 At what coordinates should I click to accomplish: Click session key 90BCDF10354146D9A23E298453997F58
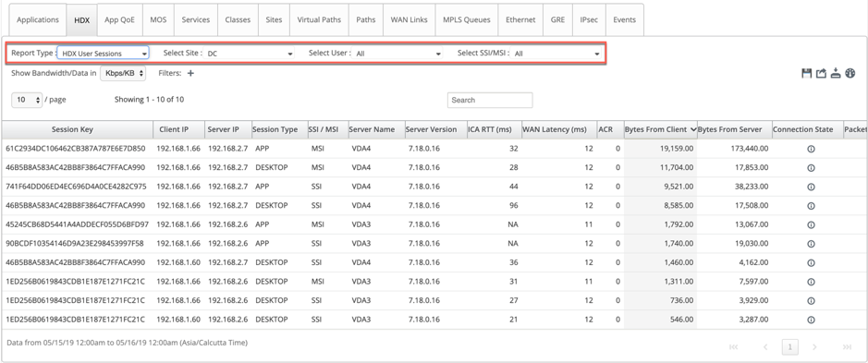pyautogui.click(x=75, y=244)
